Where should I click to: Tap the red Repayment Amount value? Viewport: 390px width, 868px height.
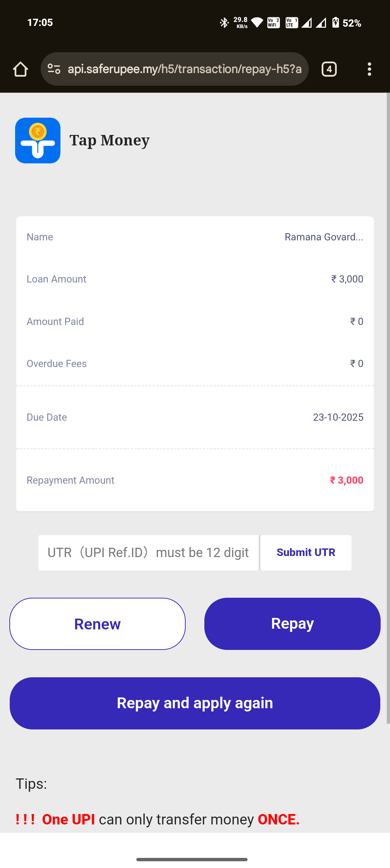point(346,480)
